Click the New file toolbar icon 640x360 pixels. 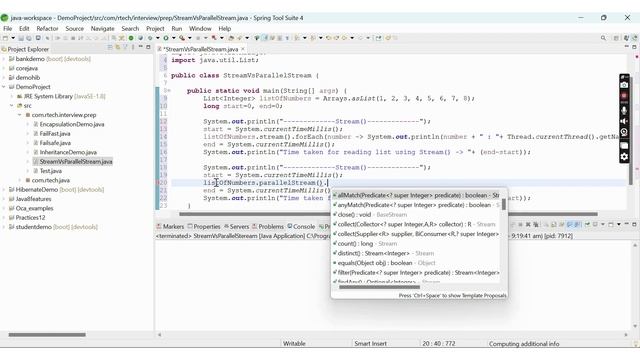pos(5,38)
